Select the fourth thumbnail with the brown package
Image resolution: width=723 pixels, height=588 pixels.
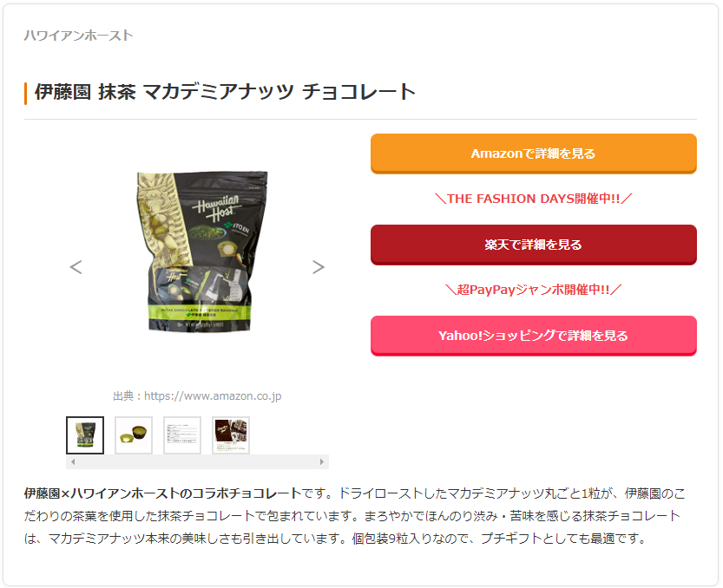click(x=231, y=435)
